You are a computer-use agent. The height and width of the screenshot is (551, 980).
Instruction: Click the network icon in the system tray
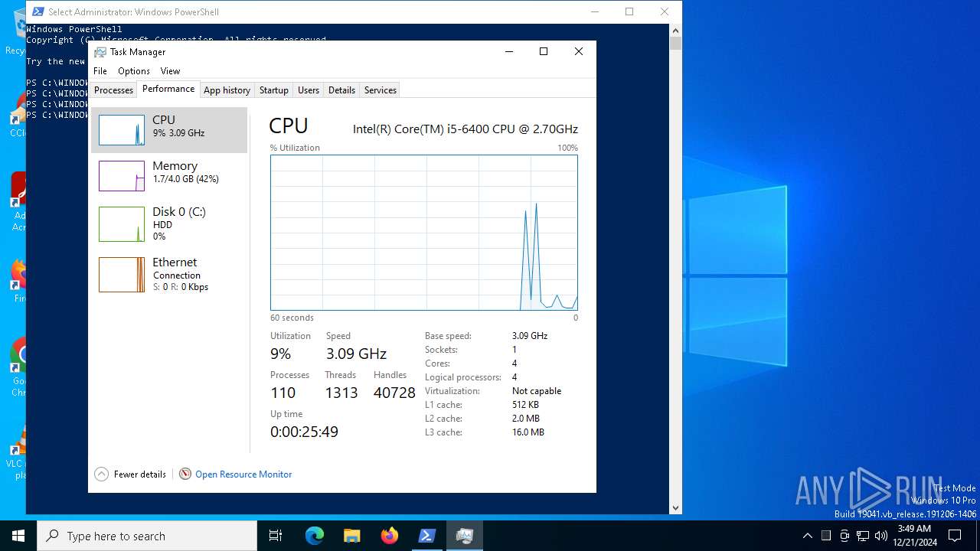(x=863, y=536)
